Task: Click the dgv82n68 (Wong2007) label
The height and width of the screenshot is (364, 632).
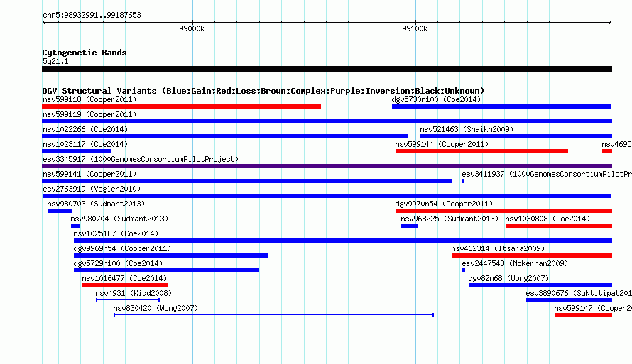Action: 508,278
